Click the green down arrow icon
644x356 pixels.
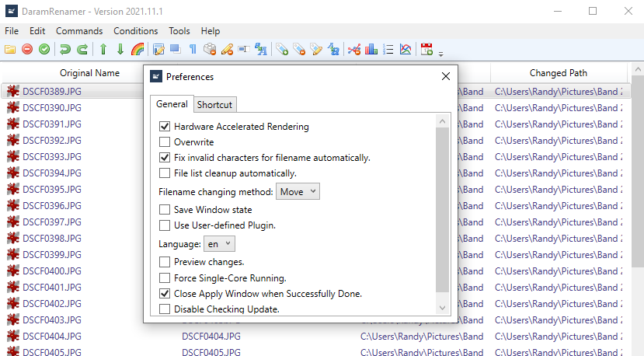[120, 50]
